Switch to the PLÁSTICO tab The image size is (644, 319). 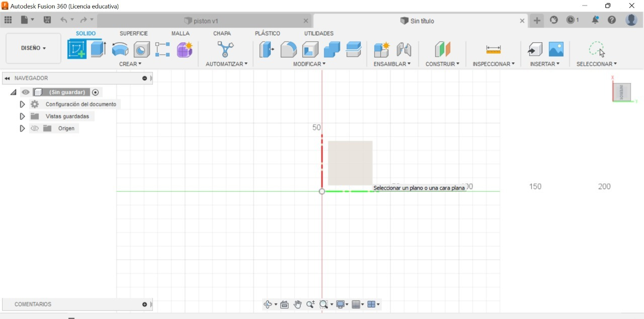[x=268, y=34]
